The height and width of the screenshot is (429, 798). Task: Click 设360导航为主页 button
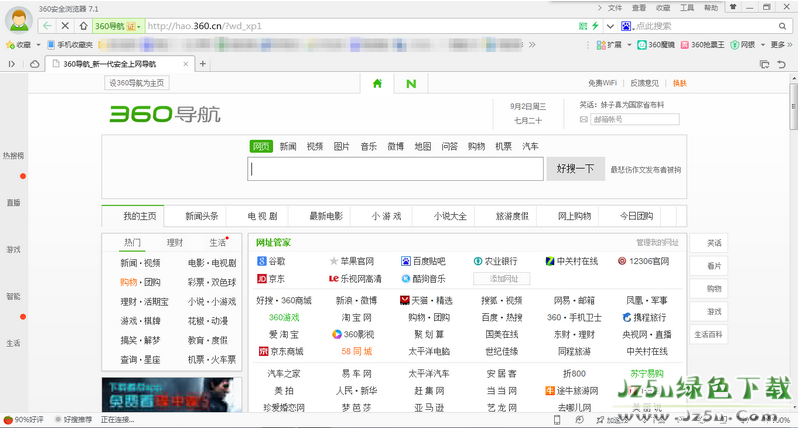pos(136,83)
